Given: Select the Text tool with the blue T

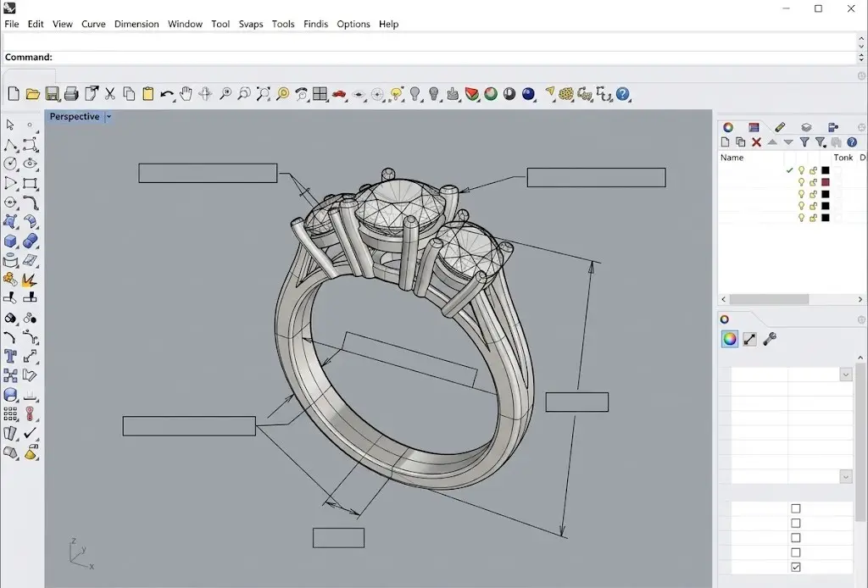Looking at the screenshot, I should click(x=10, y=356).
